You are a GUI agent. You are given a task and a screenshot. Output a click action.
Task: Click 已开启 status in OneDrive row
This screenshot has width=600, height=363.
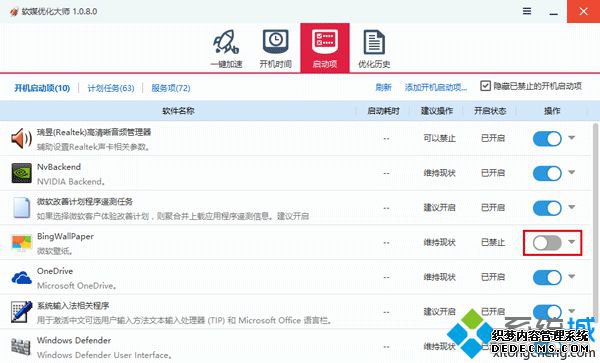coord(493,277)
